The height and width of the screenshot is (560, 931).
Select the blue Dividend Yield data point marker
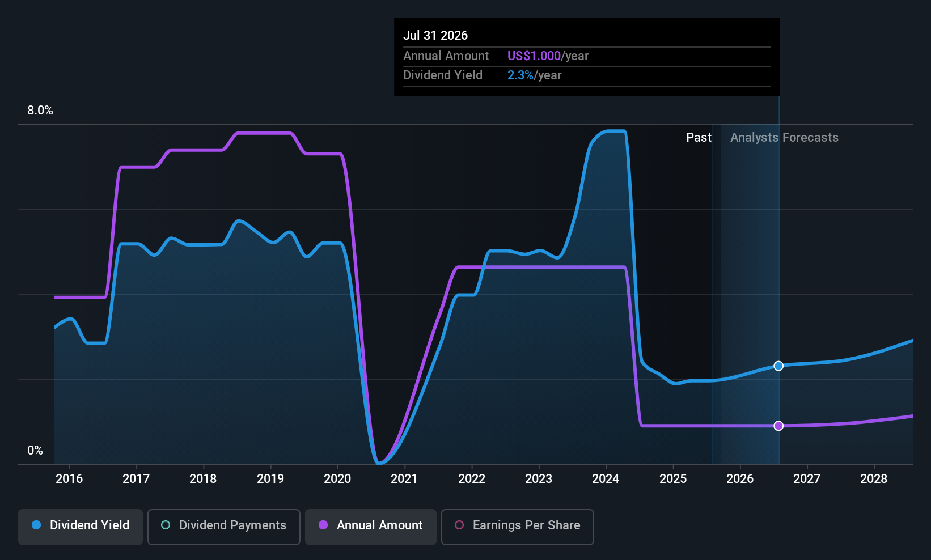[778, 366]
